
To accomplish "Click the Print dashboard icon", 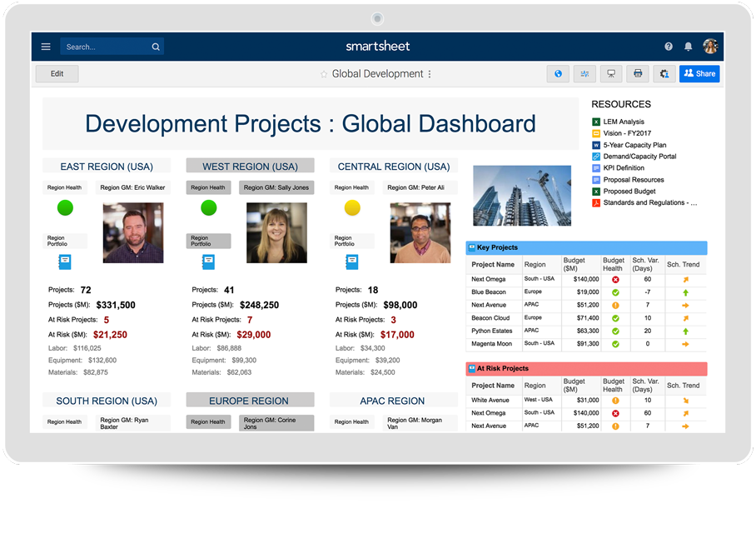I will coord(638,73).
